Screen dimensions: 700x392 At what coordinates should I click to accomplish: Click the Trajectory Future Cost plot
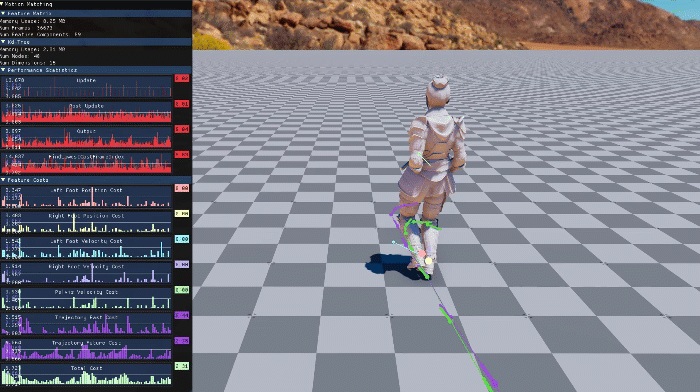[x=86, y=349]
